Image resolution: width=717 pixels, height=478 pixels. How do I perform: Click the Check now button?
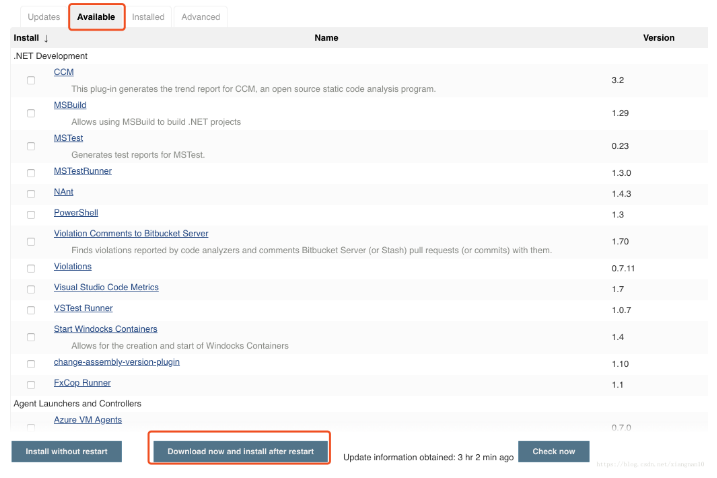[553, 451]
